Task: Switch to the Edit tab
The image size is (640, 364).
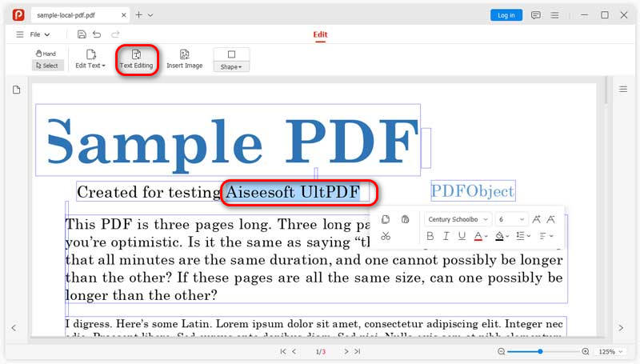Action: pyautogui.click(x=321, y=34)
